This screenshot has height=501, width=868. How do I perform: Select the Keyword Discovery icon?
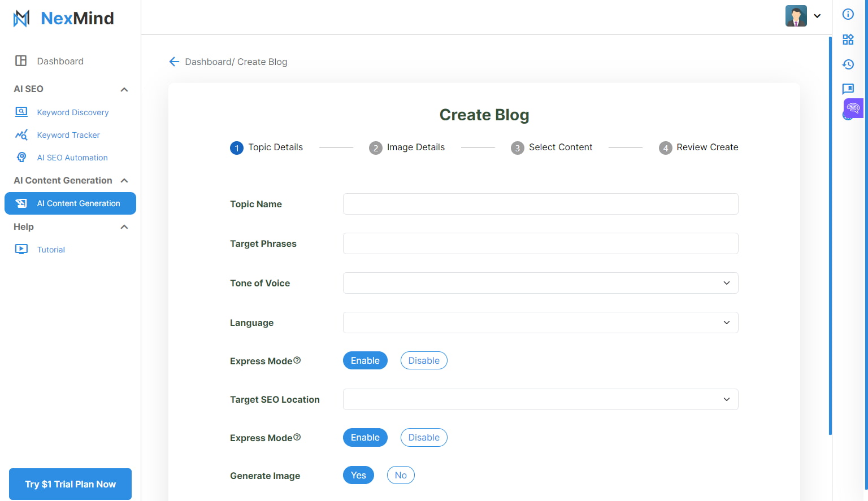21,112
